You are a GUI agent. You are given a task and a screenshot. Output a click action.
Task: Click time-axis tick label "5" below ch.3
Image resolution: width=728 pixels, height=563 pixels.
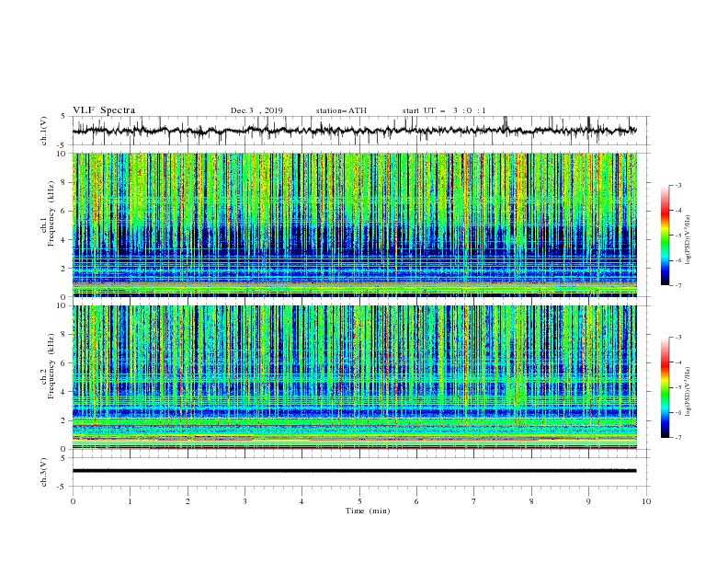(359, 501)
